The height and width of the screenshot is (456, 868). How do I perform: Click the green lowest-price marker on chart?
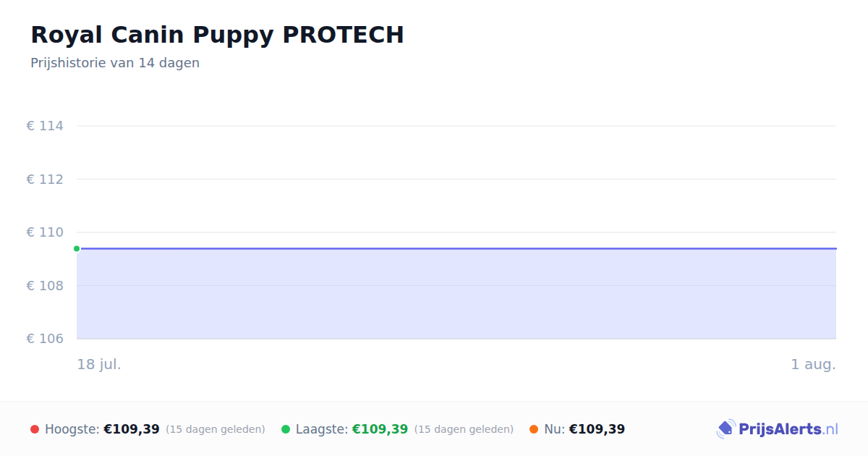coord(77,248)
